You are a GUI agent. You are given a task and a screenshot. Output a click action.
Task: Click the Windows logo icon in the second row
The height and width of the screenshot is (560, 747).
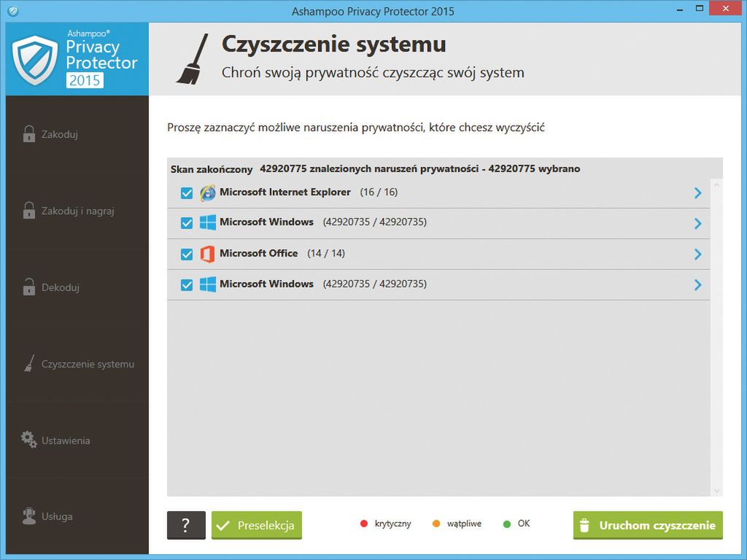[x=208, y=222]
